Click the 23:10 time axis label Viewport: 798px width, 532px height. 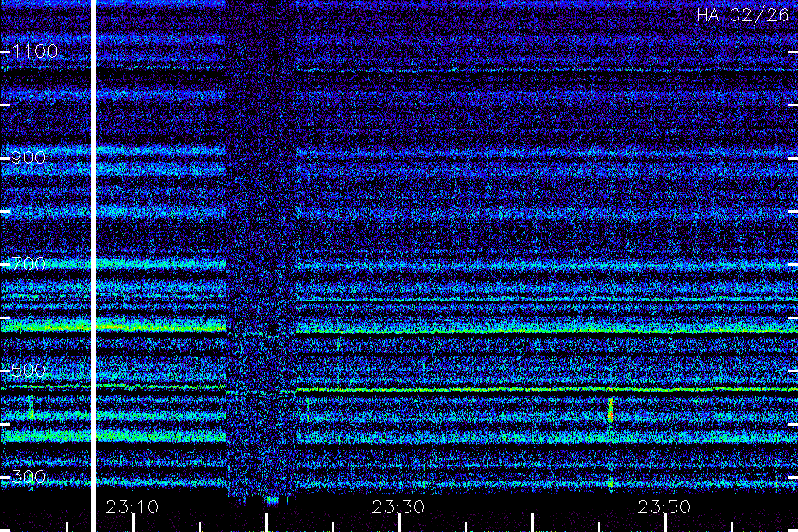132,507
